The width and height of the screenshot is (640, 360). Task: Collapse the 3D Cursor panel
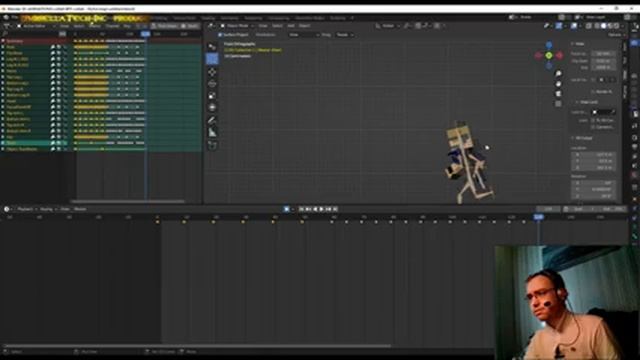[582, 138]
